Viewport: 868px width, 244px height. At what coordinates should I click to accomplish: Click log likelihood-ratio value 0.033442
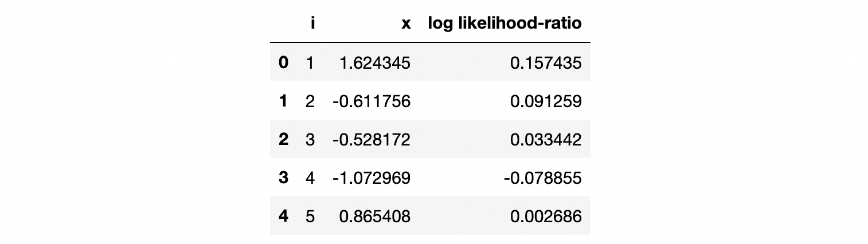(x=546, y=139)
